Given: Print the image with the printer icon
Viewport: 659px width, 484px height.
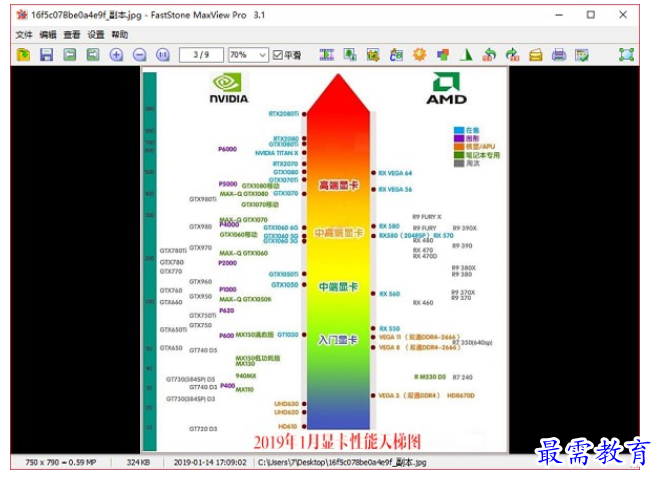Looking at the screenshot, I should pos(559,55).
